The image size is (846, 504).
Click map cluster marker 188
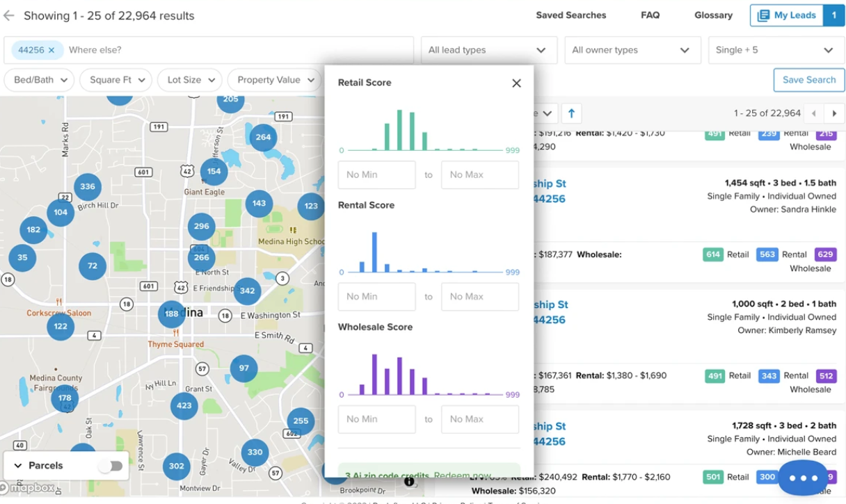171,314
